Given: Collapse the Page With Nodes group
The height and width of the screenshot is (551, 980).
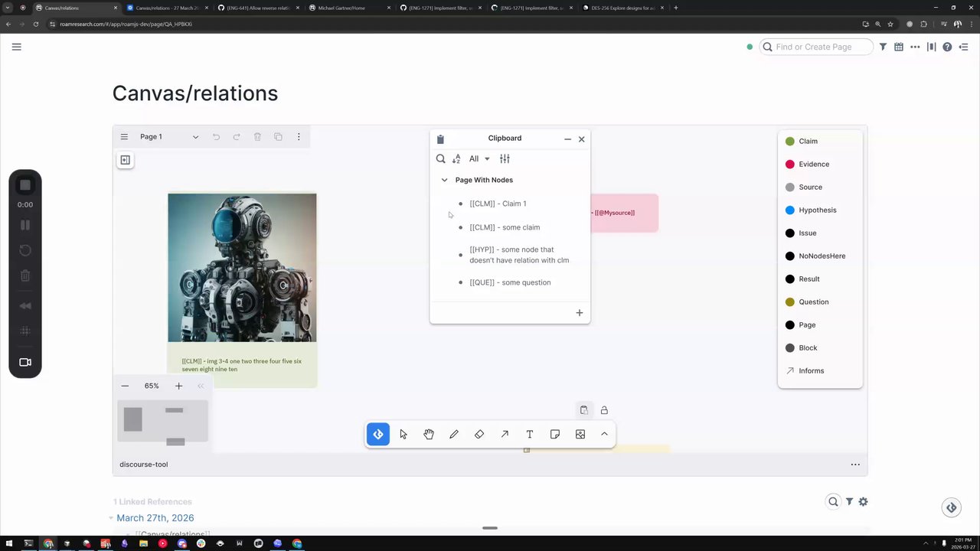Looking at the screenshot, I should (x=444, y=180).
